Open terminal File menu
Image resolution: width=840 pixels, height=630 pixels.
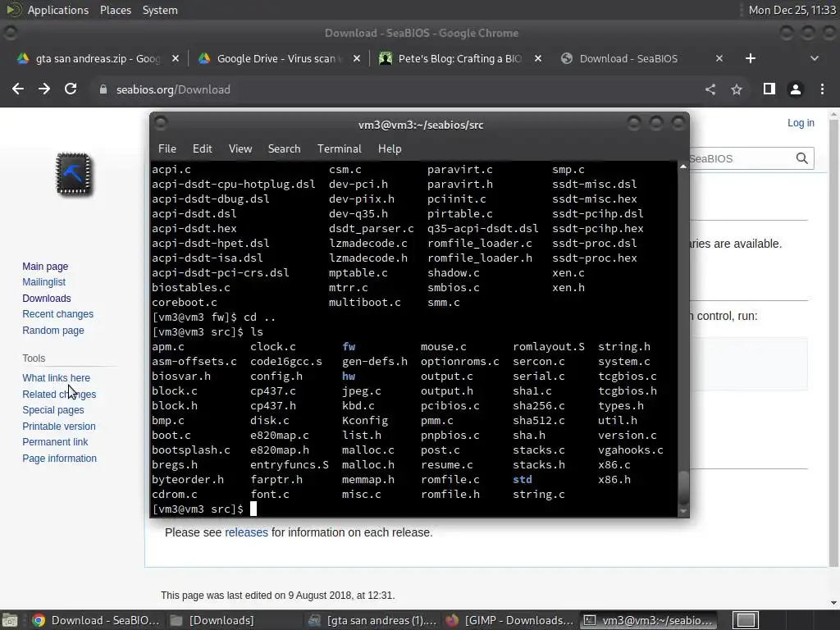[x=167, y=149]
